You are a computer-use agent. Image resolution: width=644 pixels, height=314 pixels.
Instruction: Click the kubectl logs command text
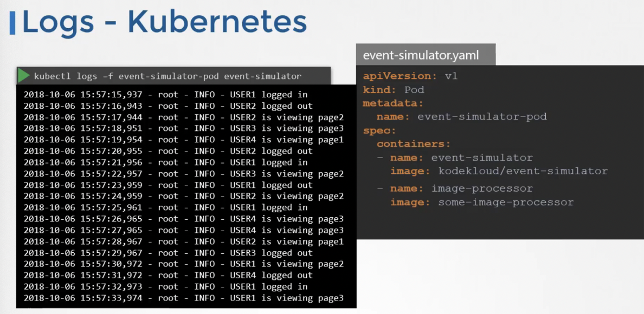168,76
